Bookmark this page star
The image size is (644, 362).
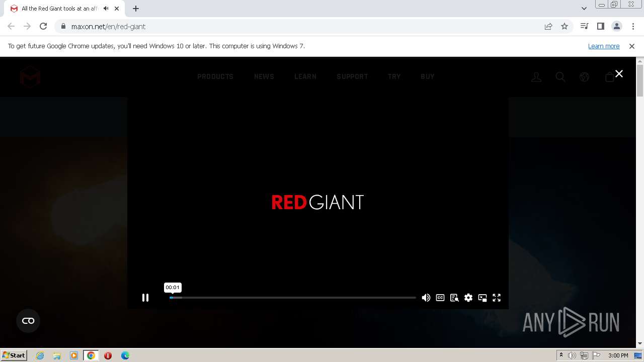tap(565, 26)
